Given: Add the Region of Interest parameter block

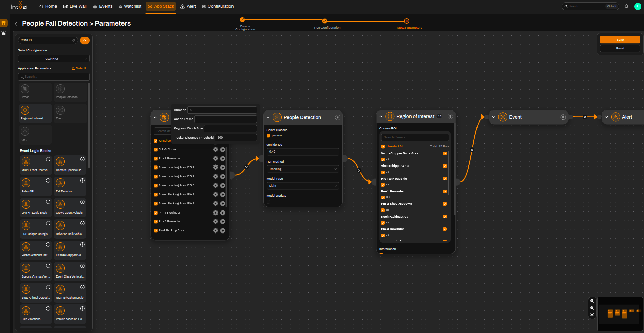Looking at the screenshot, I should [x=36, y=113].
